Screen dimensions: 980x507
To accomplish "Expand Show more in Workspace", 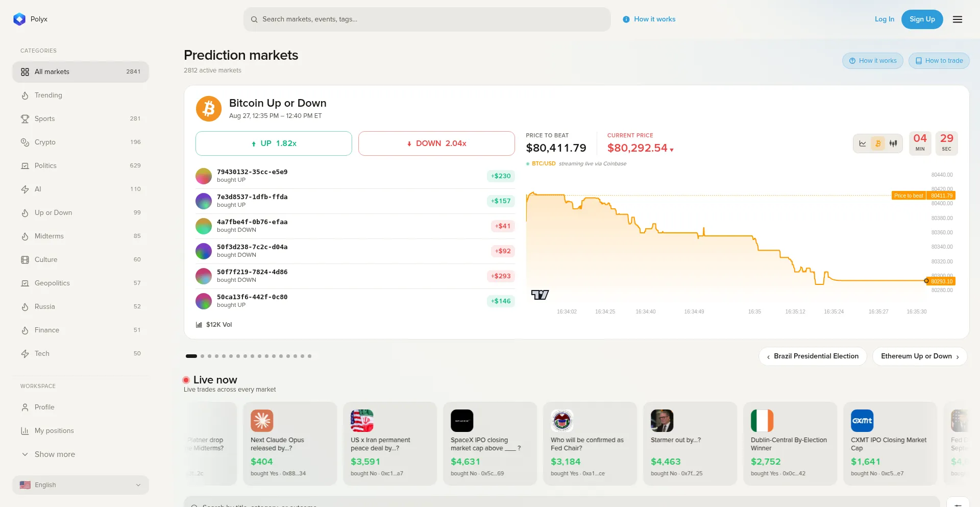I will click(x=81, y=454).
